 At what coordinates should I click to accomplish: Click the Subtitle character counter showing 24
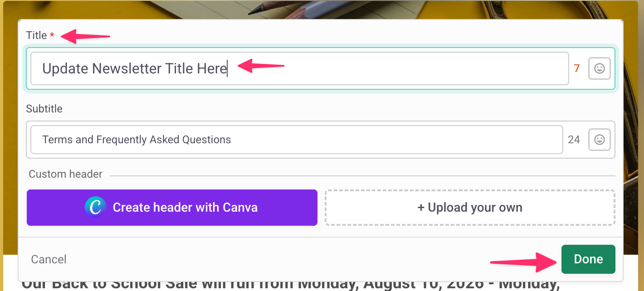pos(574,140)
